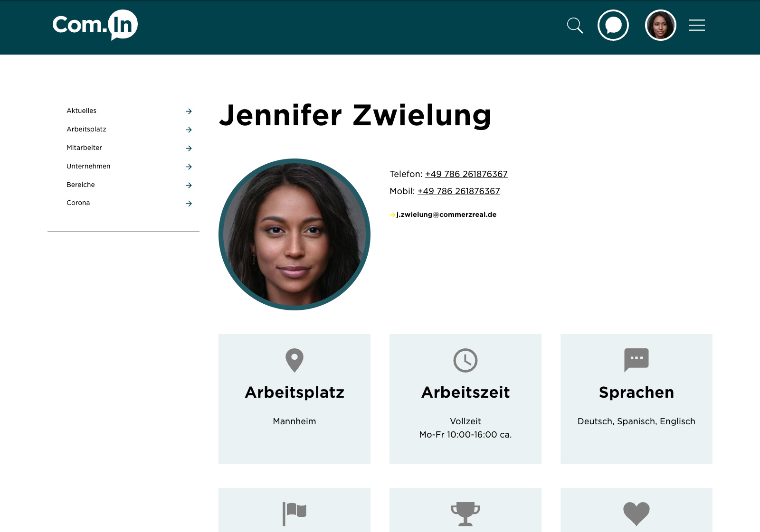The height and width of the screenshot is (532, 760).
Task: Expand the Mitarbeiter arrow
Action: coord(189,148)
